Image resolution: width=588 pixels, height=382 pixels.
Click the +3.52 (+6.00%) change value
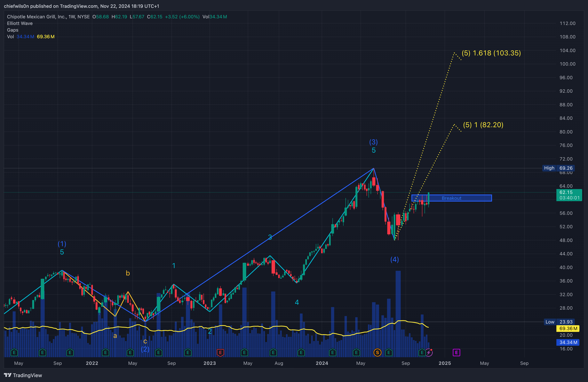[182, 17]
